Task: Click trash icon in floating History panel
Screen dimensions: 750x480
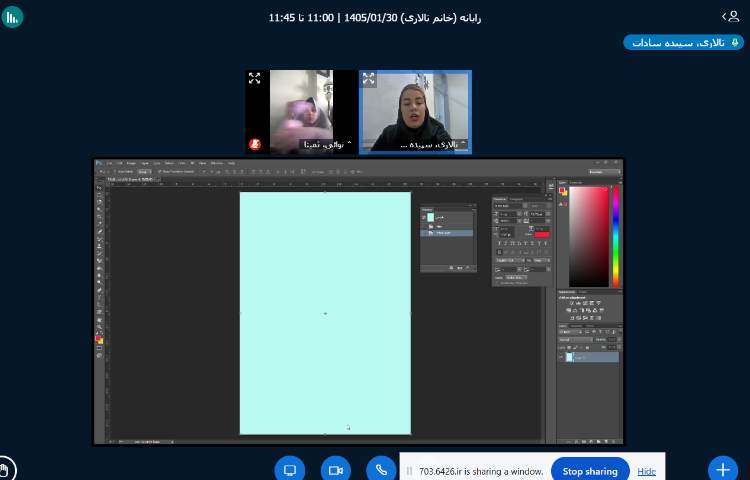Action: tap(468, 268)
